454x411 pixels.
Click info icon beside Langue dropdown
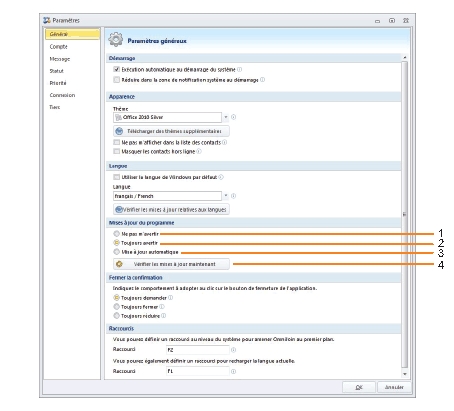[233, 196]
